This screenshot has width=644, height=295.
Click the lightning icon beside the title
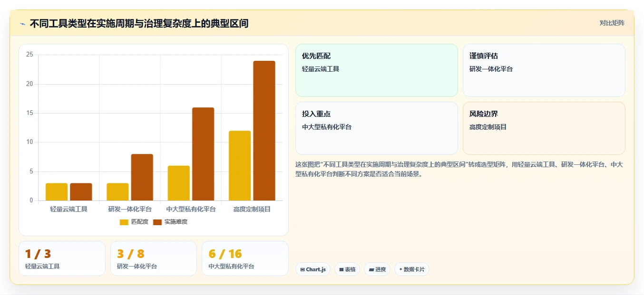(23, 24)
